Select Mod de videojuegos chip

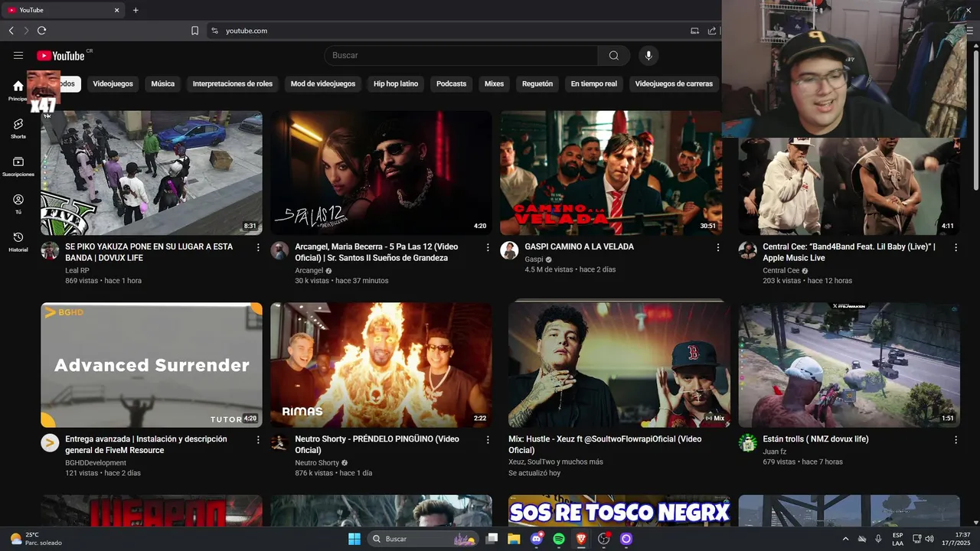tap(322, 83)
